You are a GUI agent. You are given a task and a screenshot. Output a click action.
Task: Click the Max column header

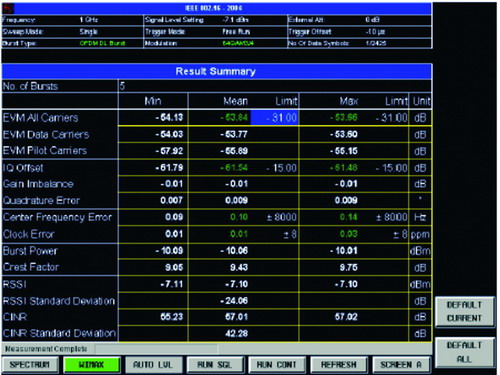349,101
